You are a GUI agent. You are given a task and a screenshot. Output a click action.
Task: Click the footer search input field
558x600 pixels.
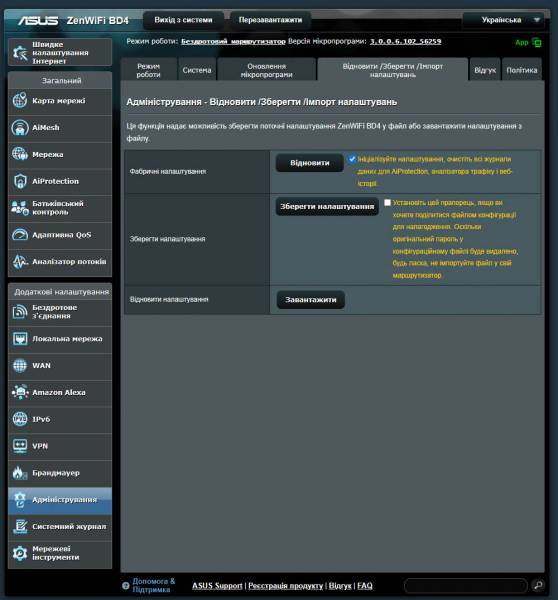(466, 585)
